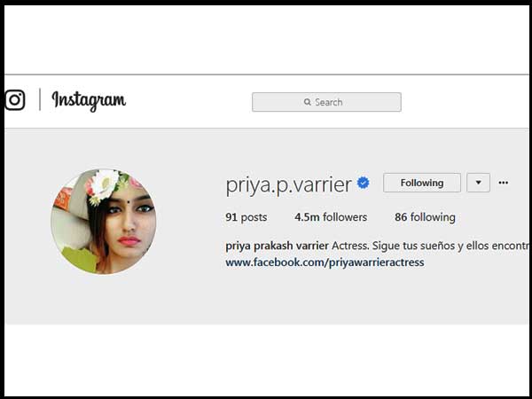Click the vertical divider beside the Instagram wordmark
Image resolution: width=532 pixels, height=399 pixels.
pyautogui.click(x=40, y=99)
